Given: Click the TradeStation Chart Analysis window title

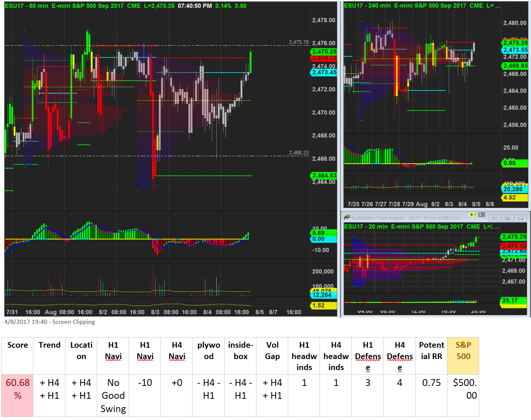Looking at the screenshot, I should point(407,218).
